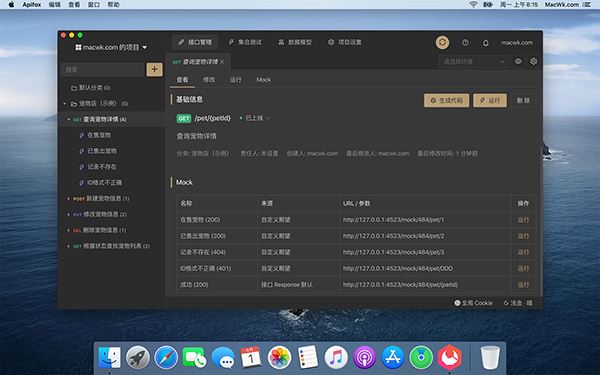Click 运行 link in 在售宠物 (200) row
The height and width of the screenshot is (375, 600).
point(523,220)
